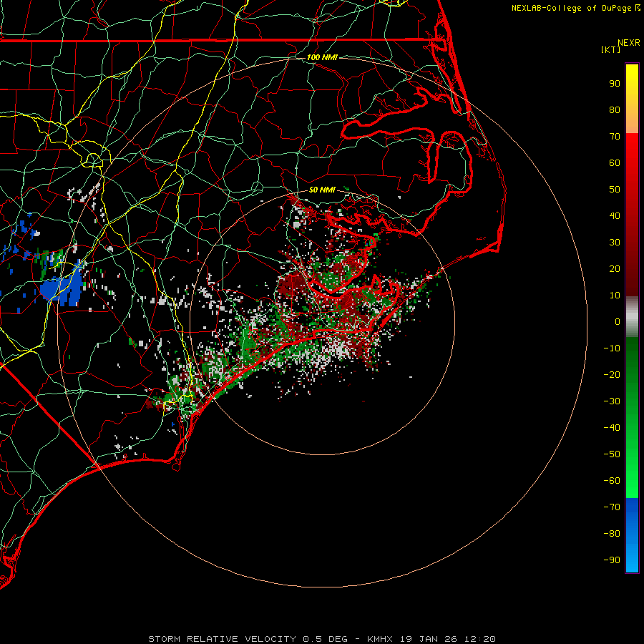644x644 pixels.
Task: Click the -30 knot scale value
Action: pyautogui.click(x=612, y=401)
